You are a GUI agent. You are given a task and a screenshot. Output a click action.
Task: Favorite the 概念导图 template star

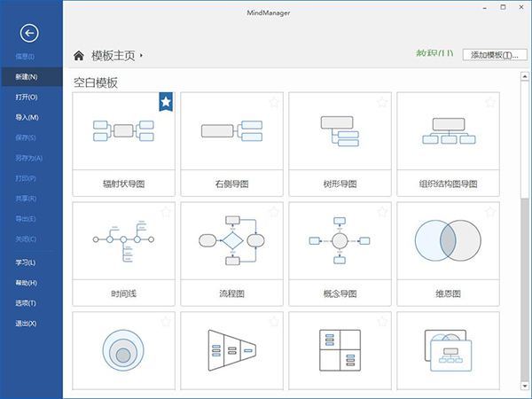(382, 212)
